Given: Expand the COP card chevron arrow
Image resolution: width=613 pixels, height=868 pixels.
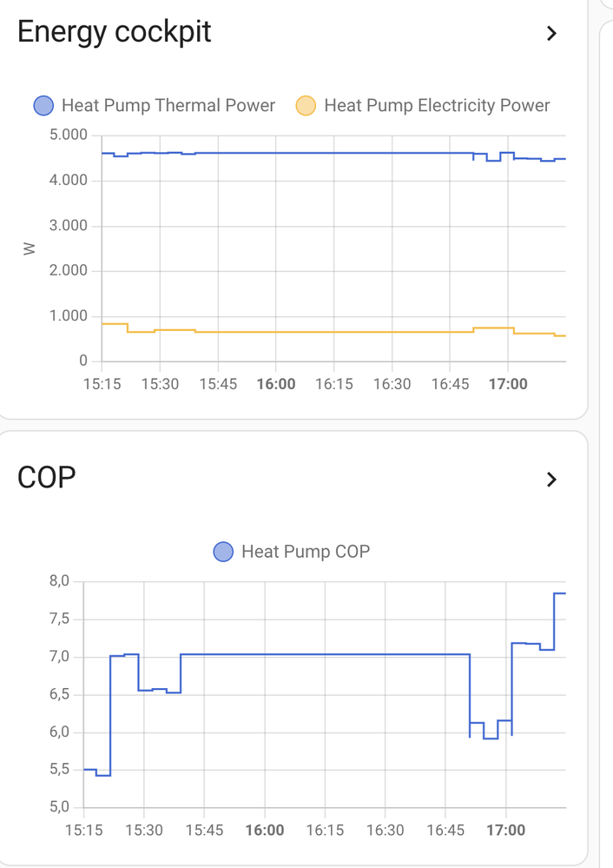Looking at the screenshot, I should pos(551,480).
